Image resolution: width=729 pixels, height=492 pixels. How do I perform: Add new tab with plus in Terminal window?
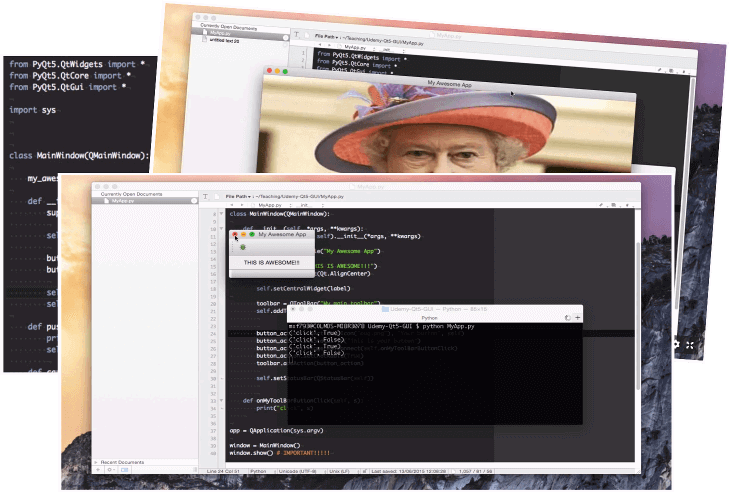[577, 318]
